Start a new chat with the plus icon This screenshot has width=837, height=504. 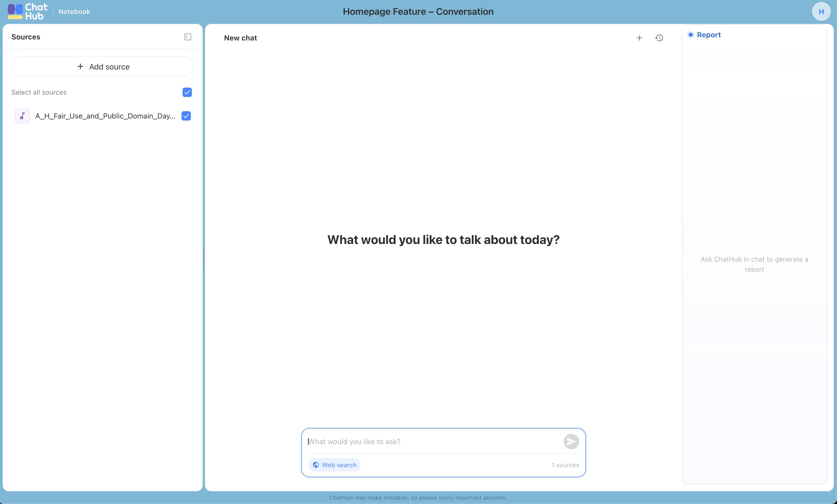[639, 38]
